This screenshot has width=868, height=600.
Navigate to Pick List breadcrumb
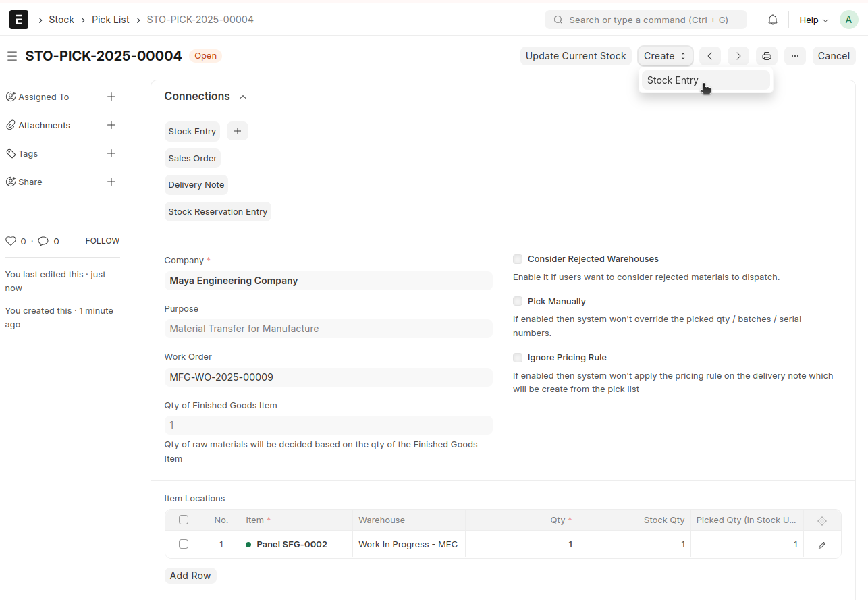[110, 20]
